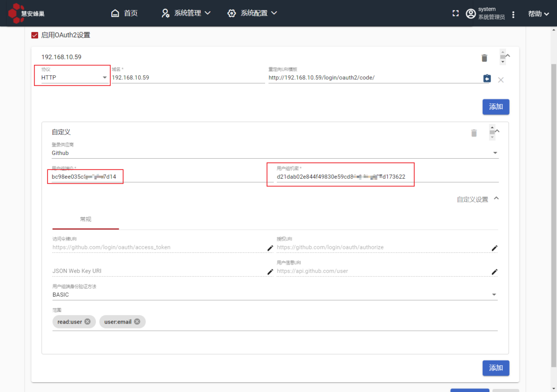Collapse the 自定义设置 section
This screenshot has width=557, height=392.
pyautogui.click(x=496, y=198)
